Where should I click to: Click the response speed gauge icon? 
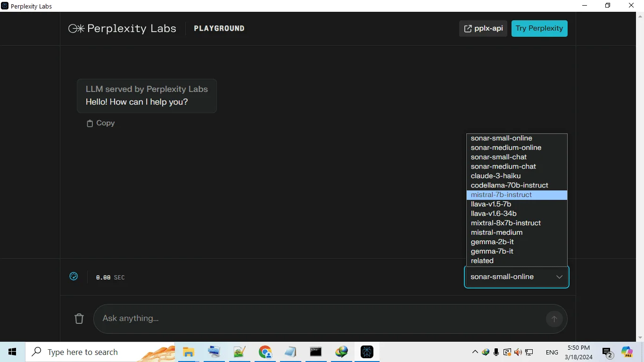(x=74, y=276)
